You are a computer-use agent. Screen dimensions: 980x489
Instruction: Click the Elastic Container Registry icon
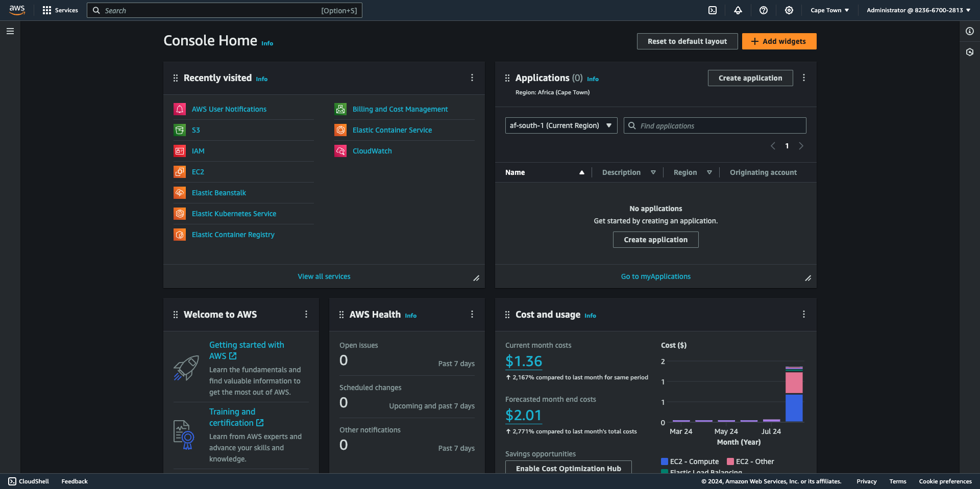pyautogui.click(x=180, y=235)
